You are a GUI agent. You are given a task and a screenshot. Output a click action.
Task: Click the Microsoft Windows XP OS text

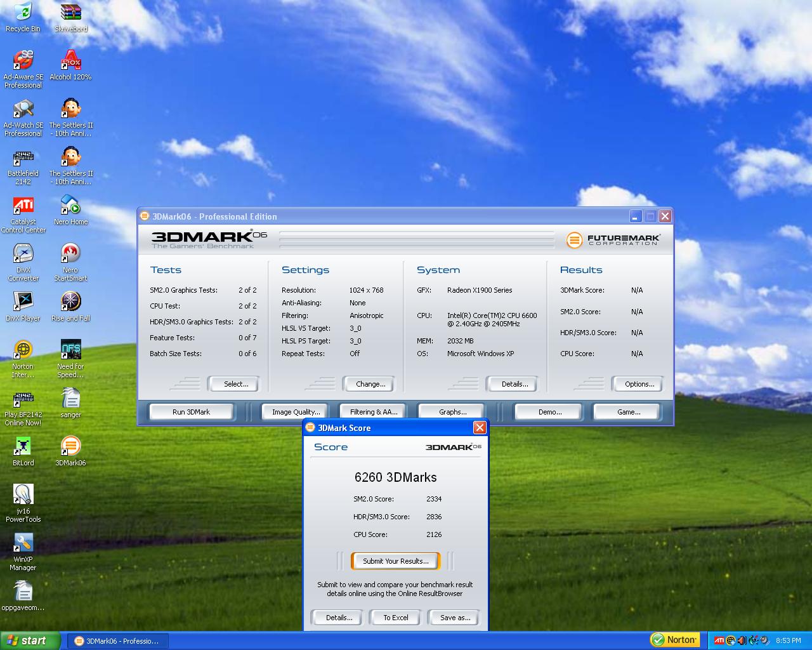[480, 354]
